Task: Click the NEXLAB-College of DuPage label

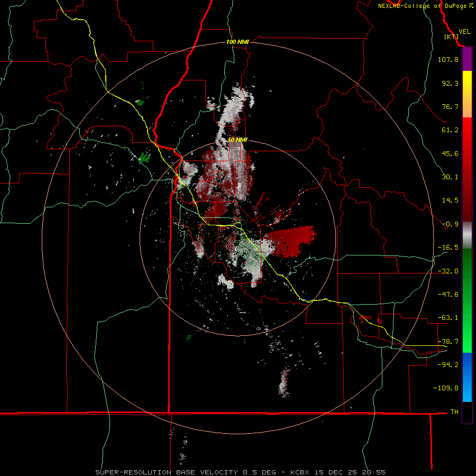Action: tap(422, 6)
